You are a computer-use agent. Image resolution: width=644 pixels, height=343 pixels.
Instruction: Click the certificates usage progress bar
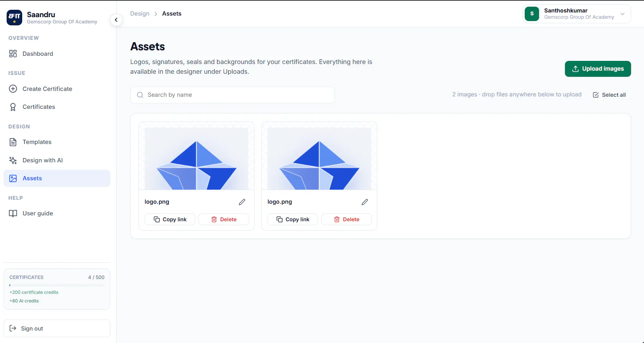(57, 285)
